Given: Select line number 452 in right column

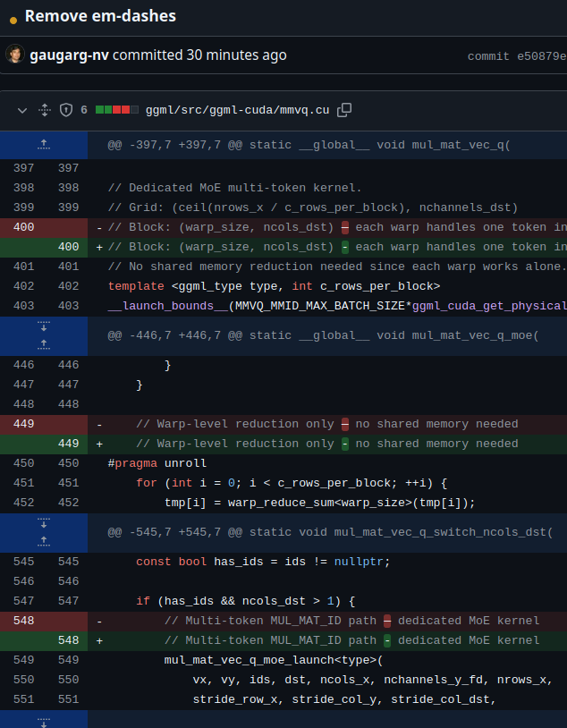Looking at the screenshot, I should click(x=68, y=503).
